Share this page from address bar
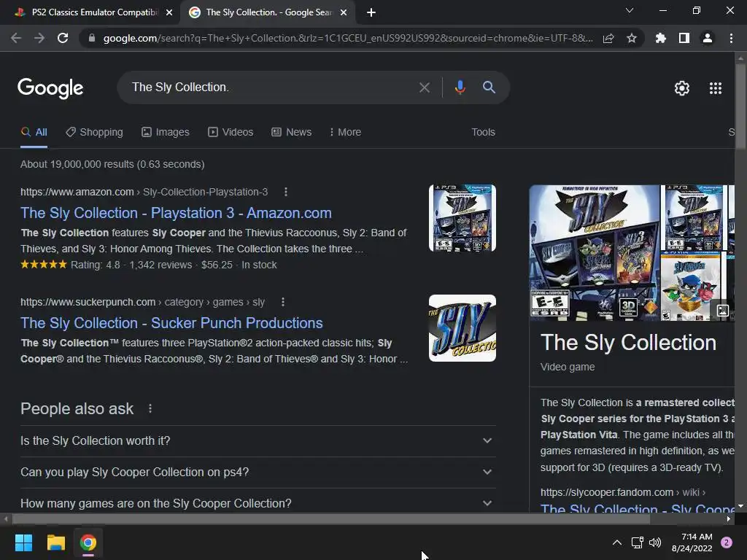 coord(608,38)
